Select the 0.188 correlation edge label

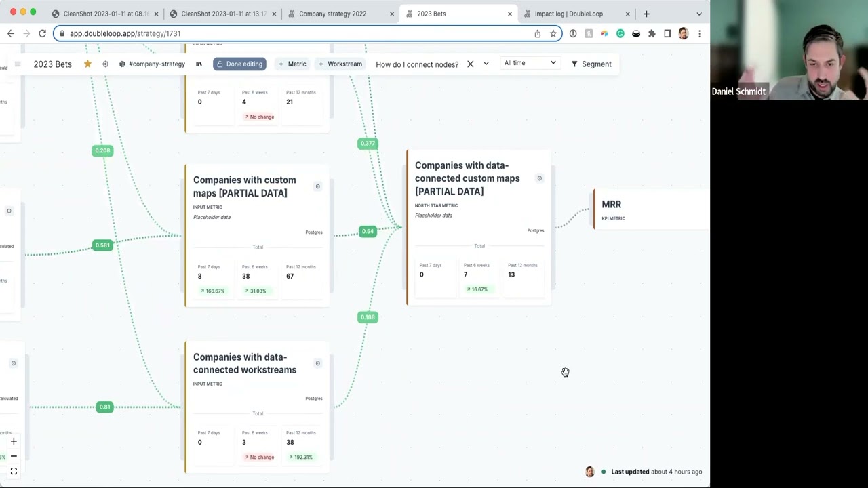(368, 317)
